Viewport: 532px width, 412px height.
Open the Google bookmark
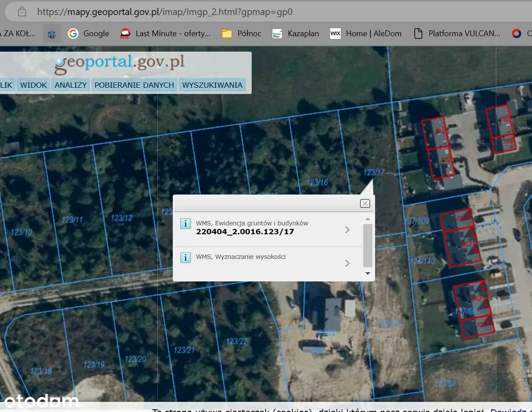click(x=89, y=34)
